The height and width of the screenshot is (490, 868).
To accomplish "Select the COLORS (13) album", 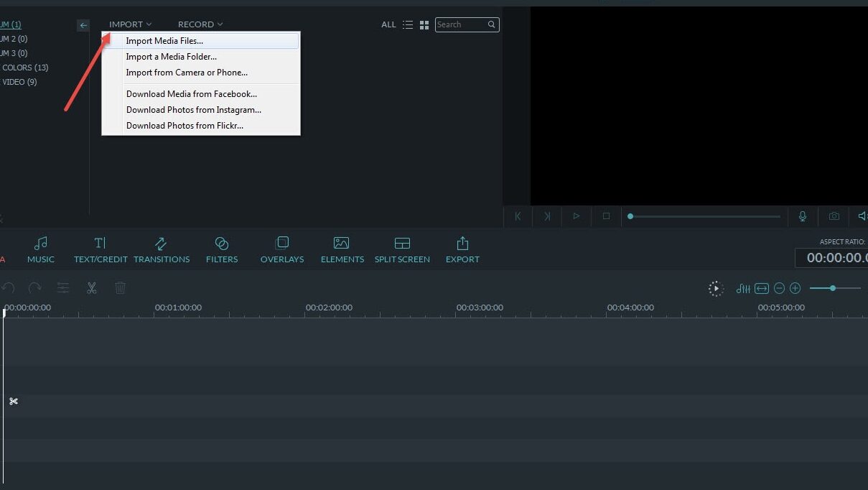I will point(24,68).
